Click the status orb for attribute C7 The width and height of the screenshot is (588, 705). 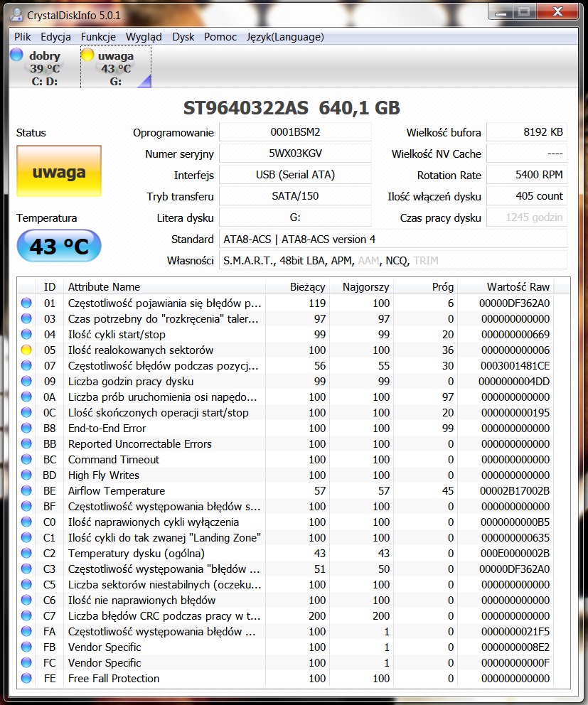26,616
